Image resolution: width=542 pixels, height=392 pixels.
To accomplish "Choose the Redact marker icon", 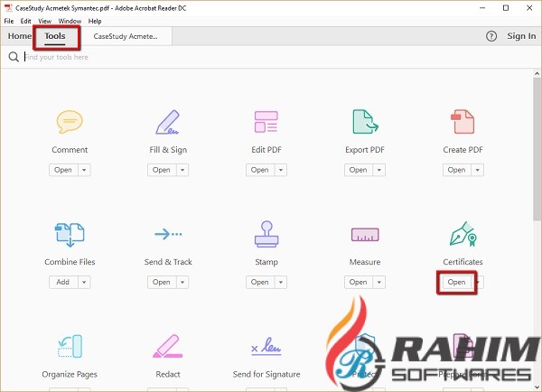I will 168,346.
